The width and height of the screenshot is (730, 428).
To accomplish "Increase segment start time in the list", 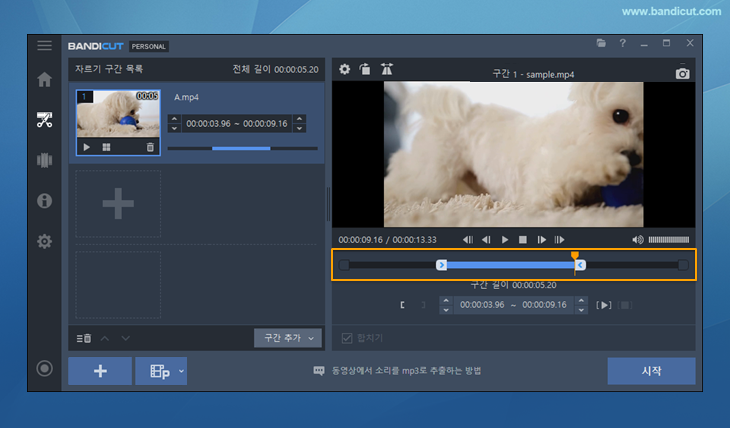I will tap(174, 119).
